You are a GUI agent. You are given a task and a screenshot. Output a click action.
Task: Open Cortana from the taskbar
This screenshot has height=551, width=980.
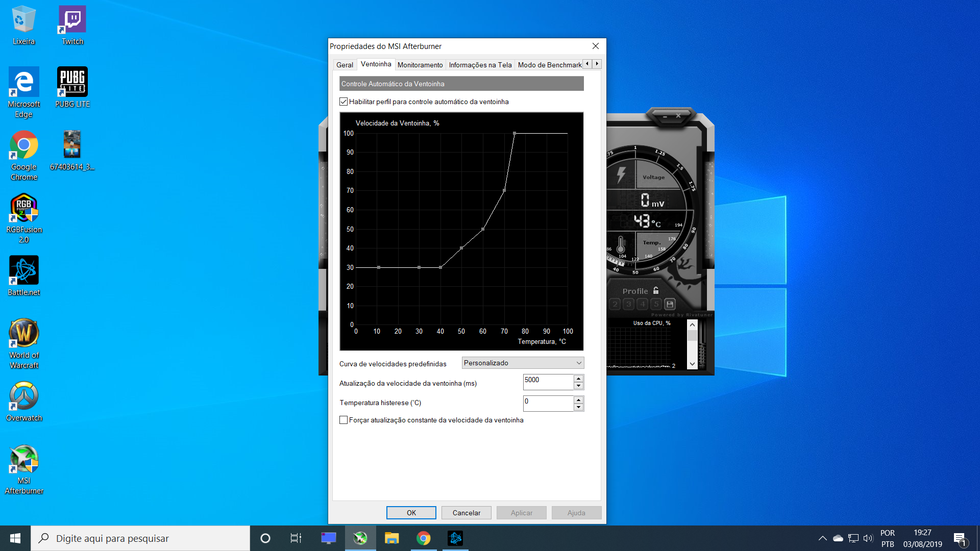tap(265, 538)
